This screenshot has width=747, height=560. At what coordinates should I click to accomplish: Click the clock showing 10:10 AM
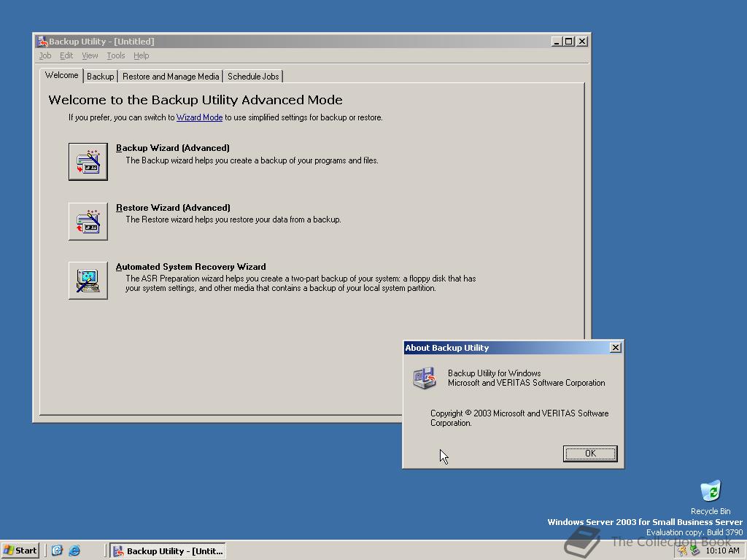point(722,551)
